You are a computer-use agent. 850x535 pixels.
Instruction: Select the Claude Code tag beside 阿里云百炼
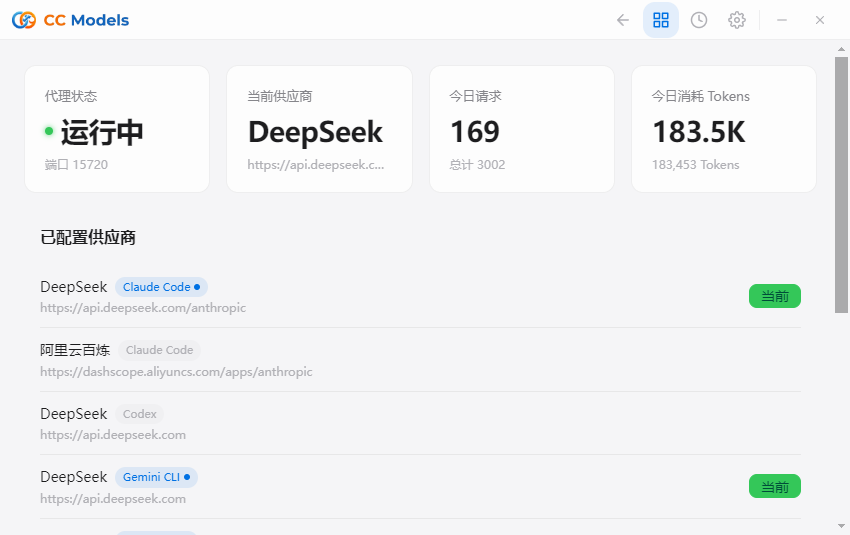159,350
